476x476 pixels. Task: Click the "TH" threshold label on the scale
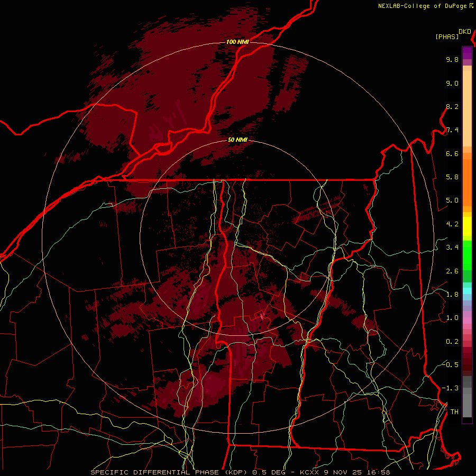tap(454, 412)
